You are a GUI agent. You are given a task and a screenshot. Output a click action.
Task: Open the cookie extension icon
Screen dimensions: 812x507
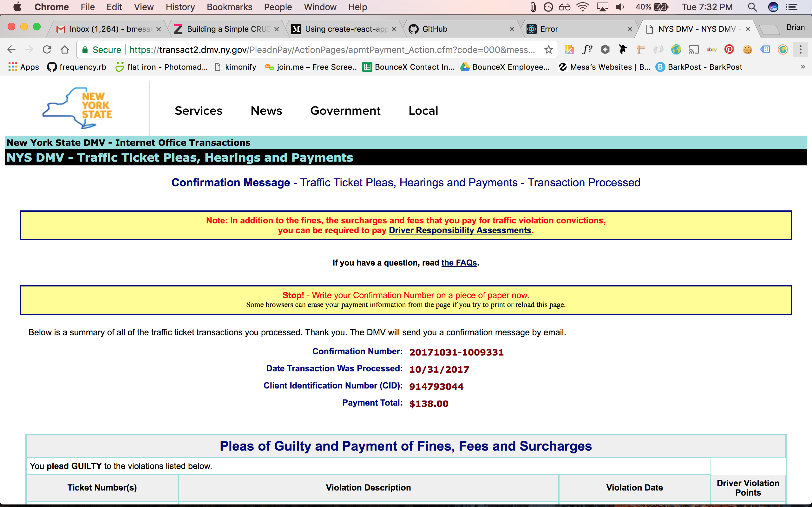tap(747, 50)
